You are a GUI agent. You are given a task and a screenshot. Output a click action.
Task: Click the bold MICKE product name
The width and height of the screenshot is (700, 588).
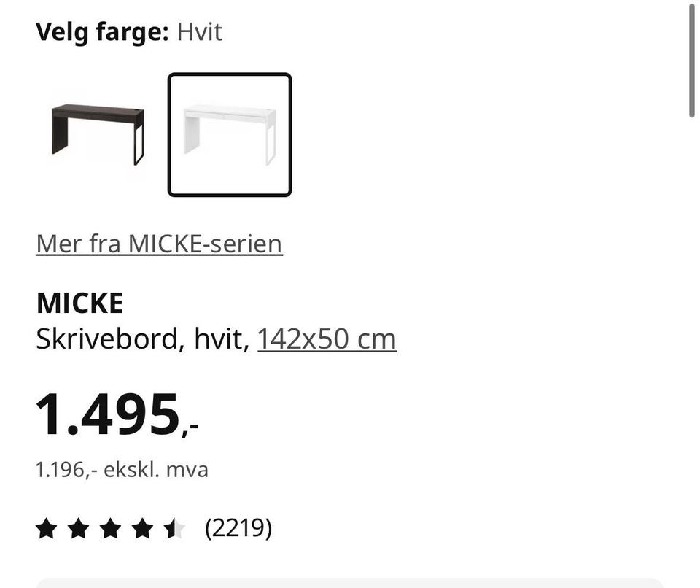79,303
